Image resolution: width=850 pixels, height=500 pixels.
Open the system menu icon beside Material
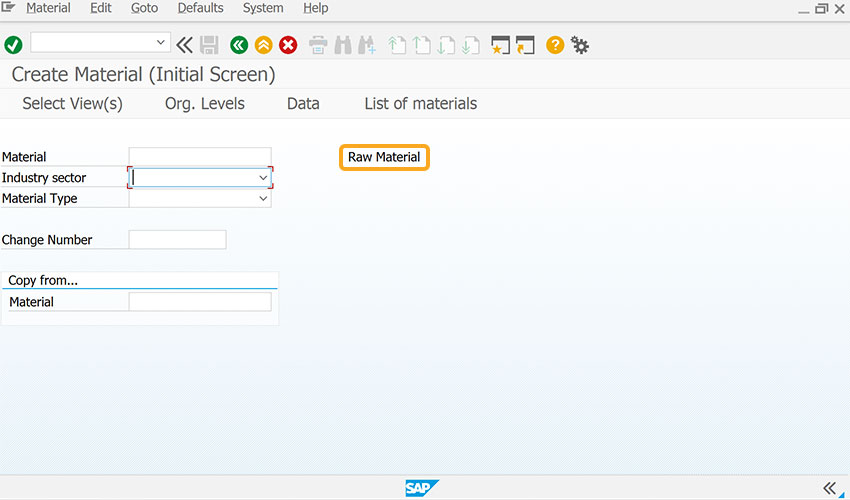[8, 7]
